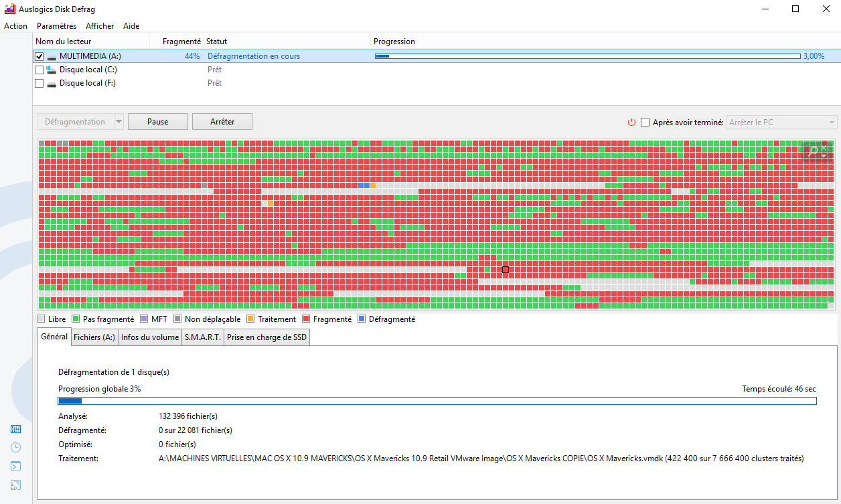Check the Disque local (C:) checkbox
841x504 pixels.
click(x=39, y=70)
